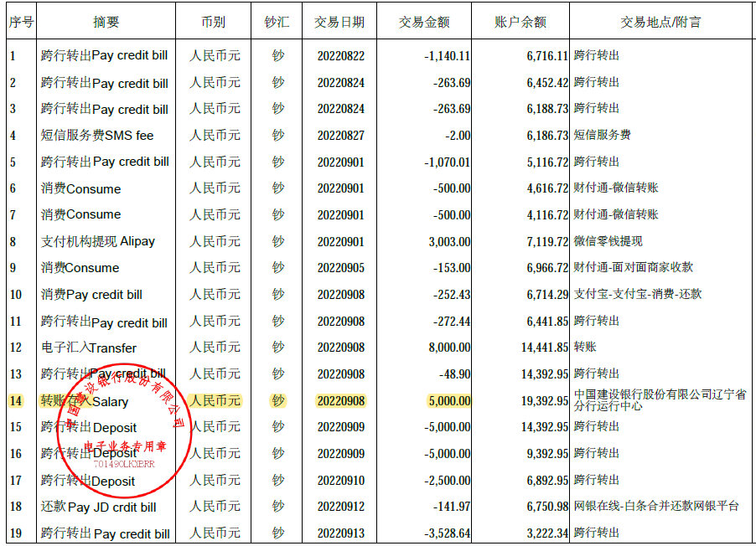The width and height of the screenshot is (756, 546).
Task: Click the 微信零钱提现 remark cell
Action: click(608, 241)
